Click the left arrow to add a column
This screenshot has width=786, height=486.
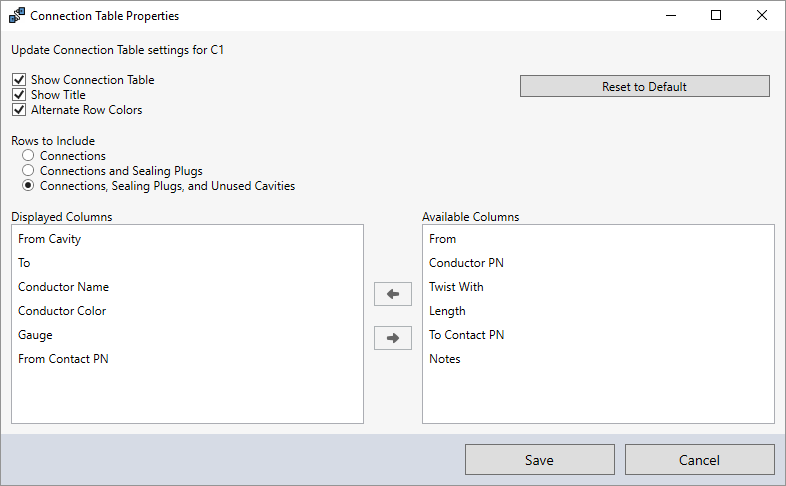tap(392, 294)
